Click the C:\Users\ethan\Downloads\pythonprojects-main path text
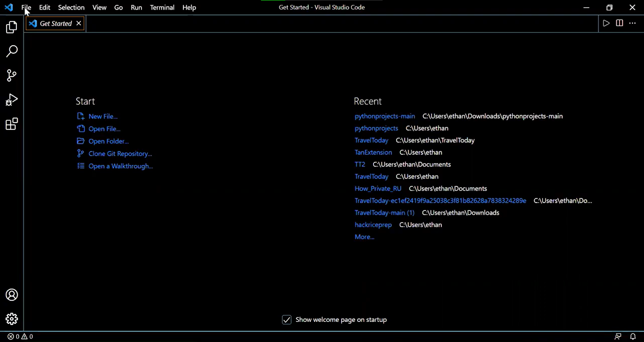 493,116
